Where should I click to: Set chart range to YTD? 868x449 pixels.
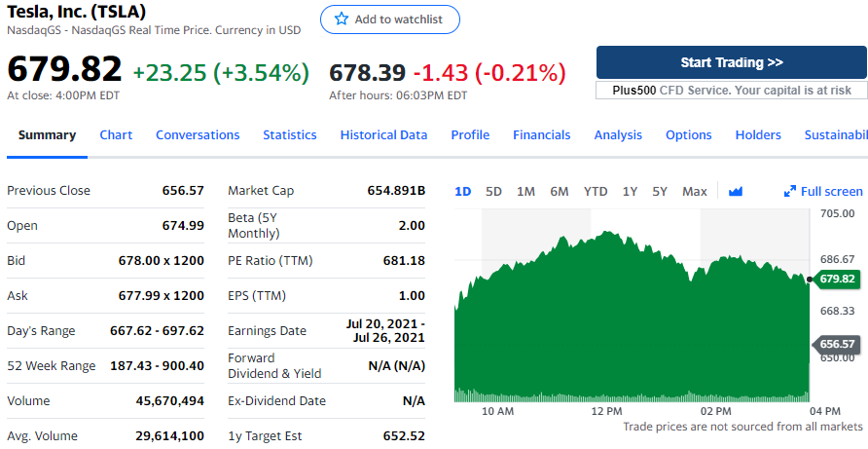coord(596,192)
